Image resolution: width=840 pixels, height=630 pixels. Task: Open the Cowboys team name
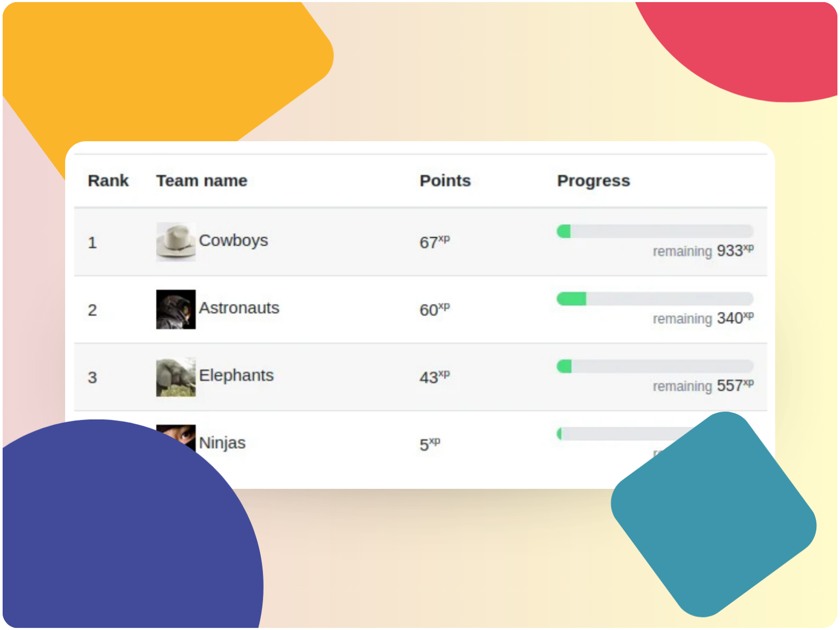233,240
